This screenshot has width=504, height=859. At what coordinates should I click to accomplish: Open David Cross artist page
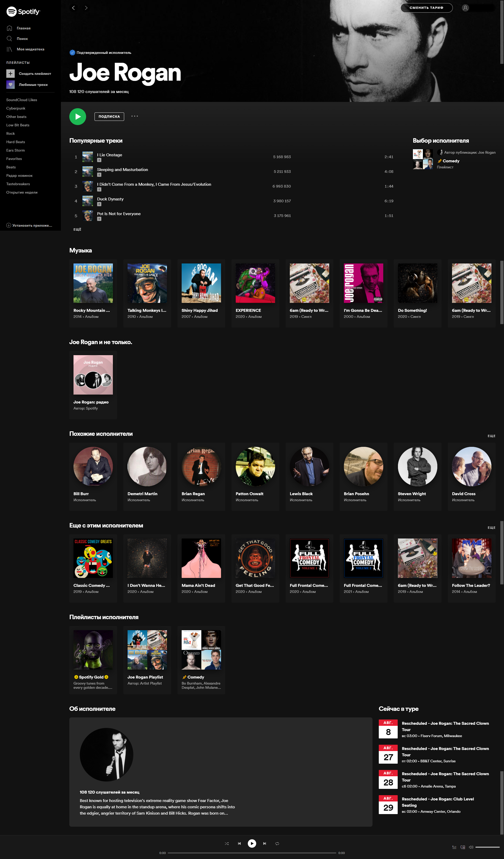click(472, 477)
